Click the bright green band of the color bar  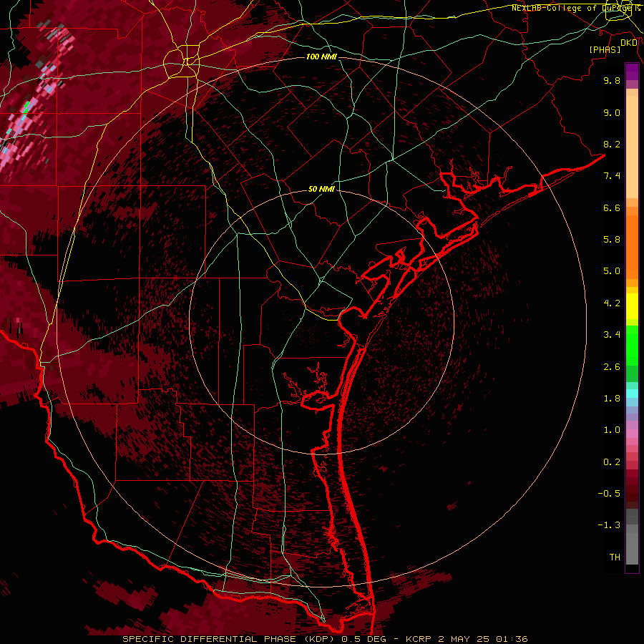pos(632,346)
